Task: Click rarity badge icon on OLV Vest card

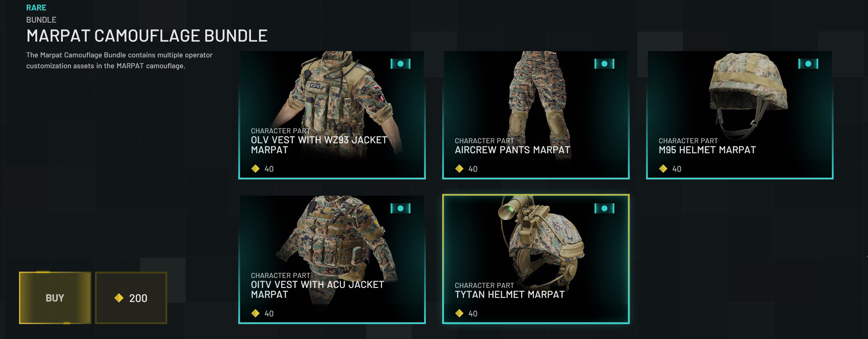Action: tap(401, 64)
